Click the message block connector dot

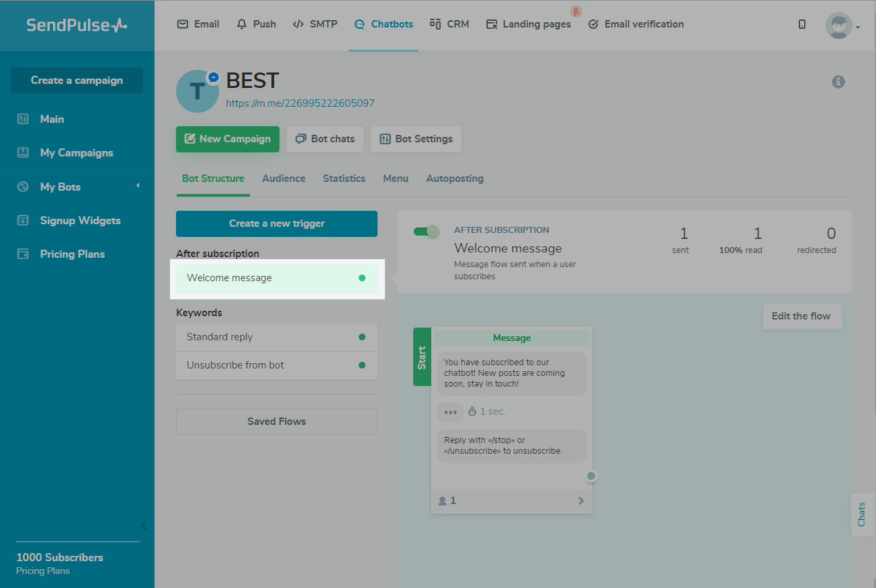click(x=591, y=476)
